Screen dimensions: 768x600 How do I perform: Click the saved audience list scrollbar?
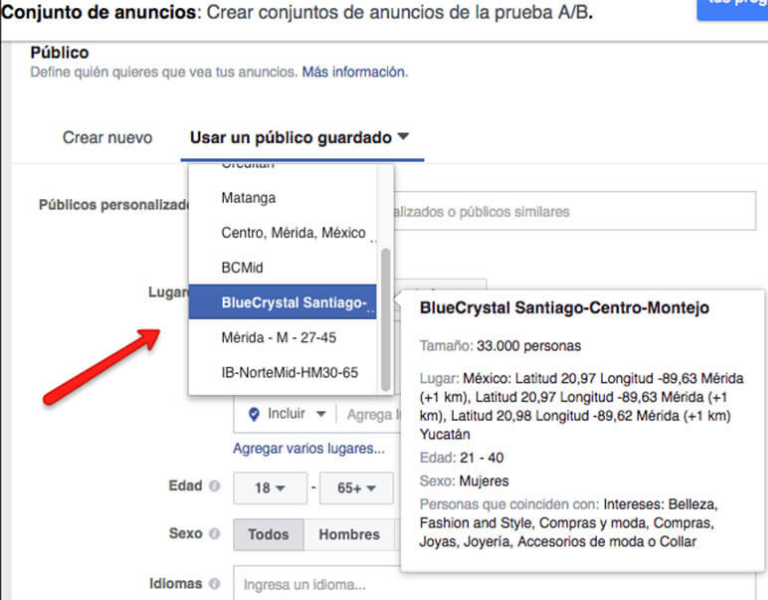coord(385,300)
